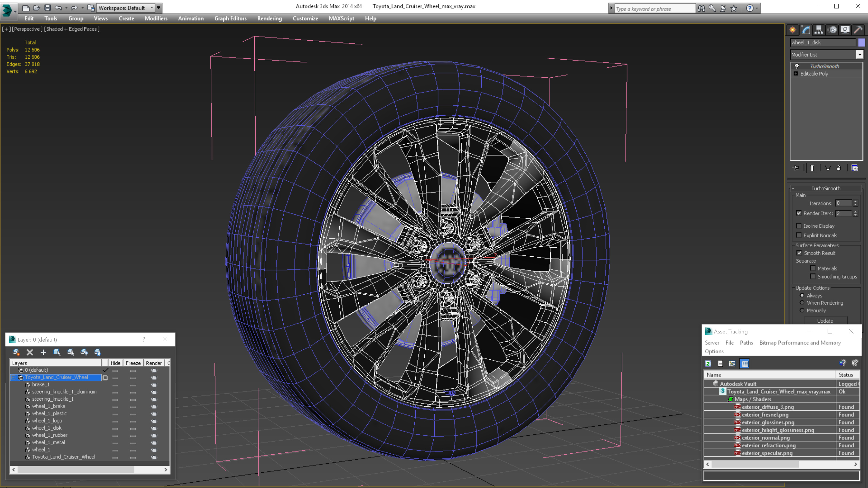Viewport: 868px width, 488px height.
Task: Click the binoculars search icon
Action: coord(701,8)
